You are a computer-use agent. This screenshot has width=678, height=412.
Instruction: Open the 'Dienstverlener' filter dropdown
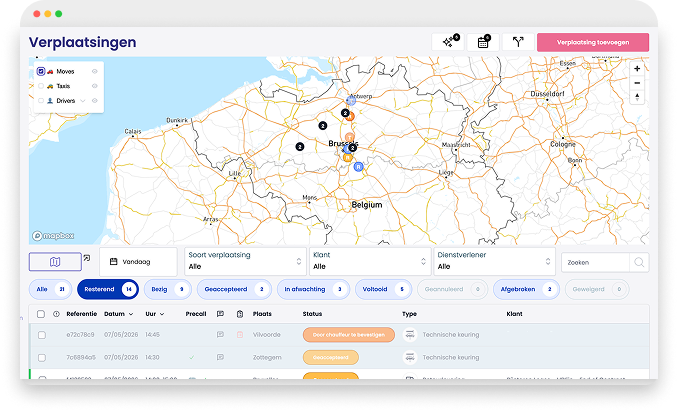pos(494,261)
